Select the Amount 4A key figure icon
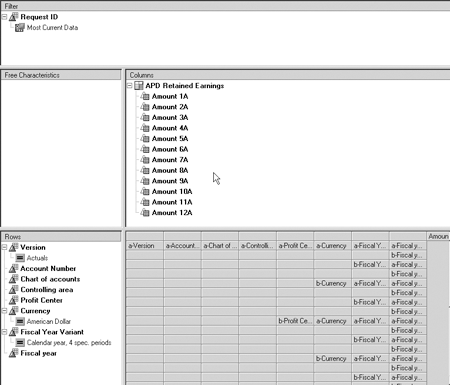Viewport: 450px width, 385px height. point(145,128)
